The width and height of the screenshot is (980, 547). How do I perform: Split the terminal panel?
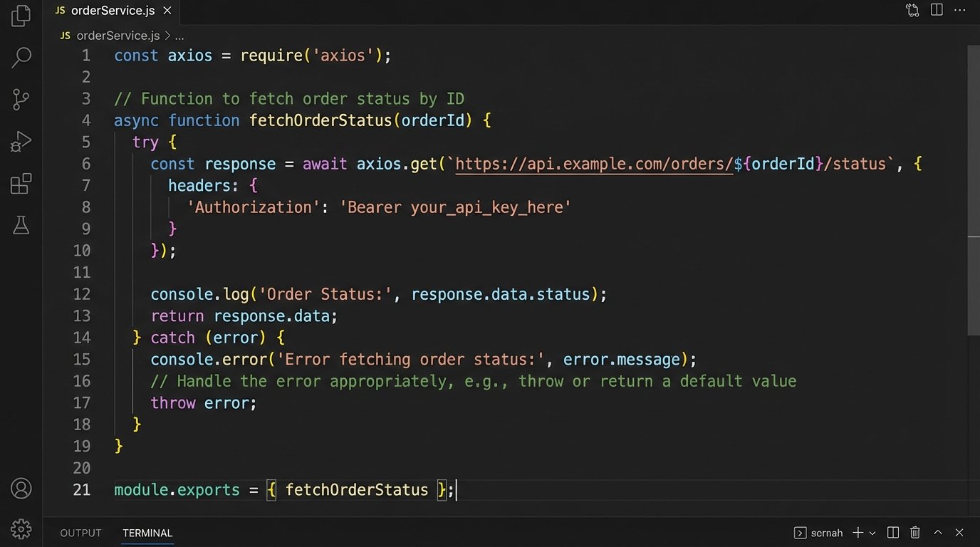(x=893, y=533)
